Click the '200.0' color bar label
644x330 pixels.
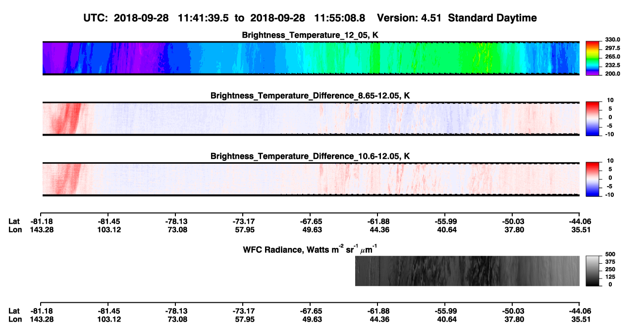[612, 73]
